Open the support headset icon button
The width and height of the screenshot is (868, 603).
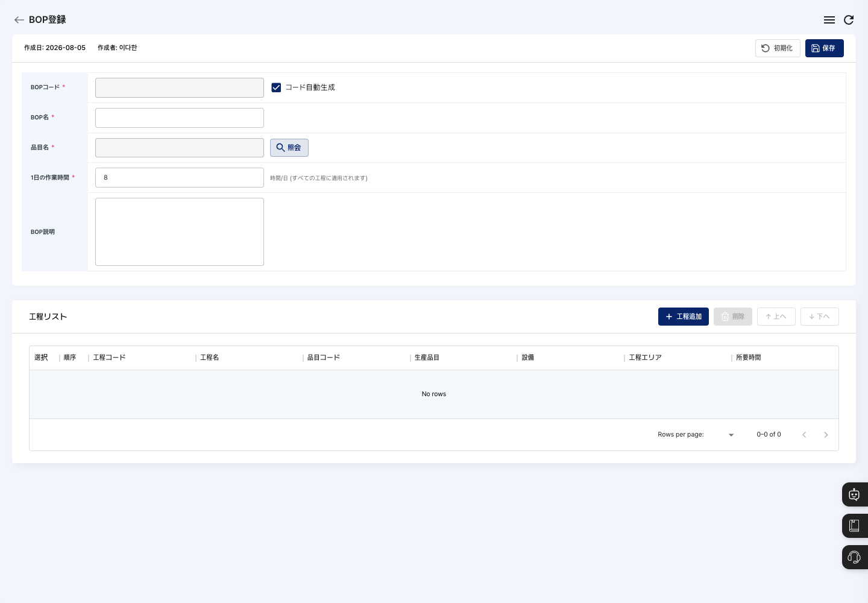[854, 557]
